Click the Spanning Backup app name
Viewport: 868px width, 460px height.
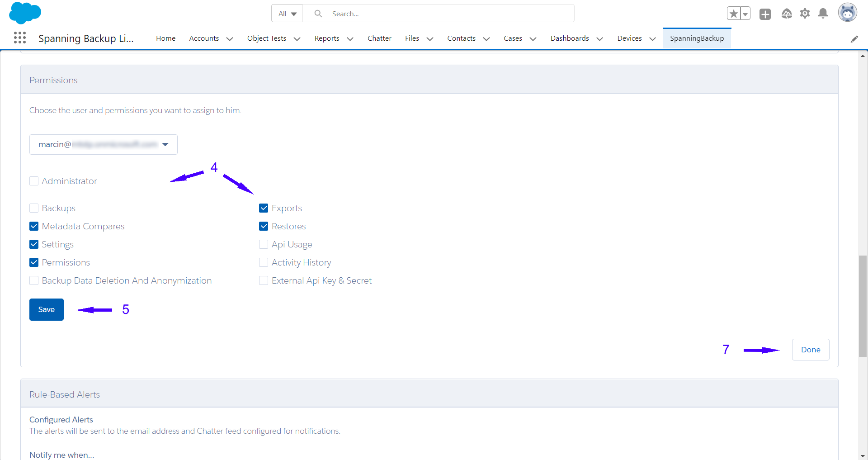click(86, 38)
